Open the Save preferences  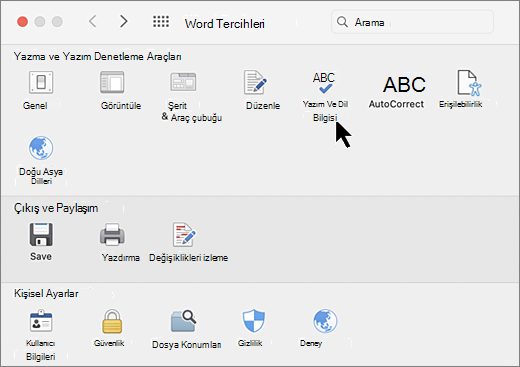pyautogui.click(x=41, y=235)
